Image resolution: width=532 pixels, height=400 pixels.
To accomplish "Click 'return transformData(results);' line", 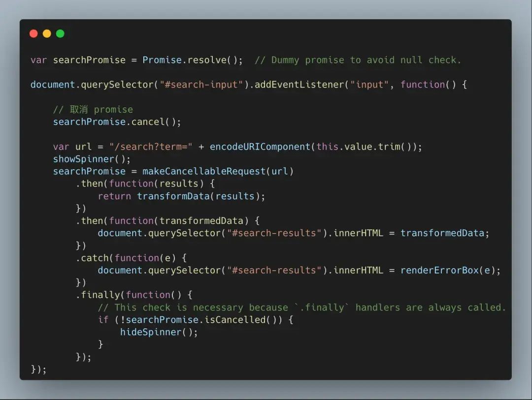I will [x=181, y=196].
